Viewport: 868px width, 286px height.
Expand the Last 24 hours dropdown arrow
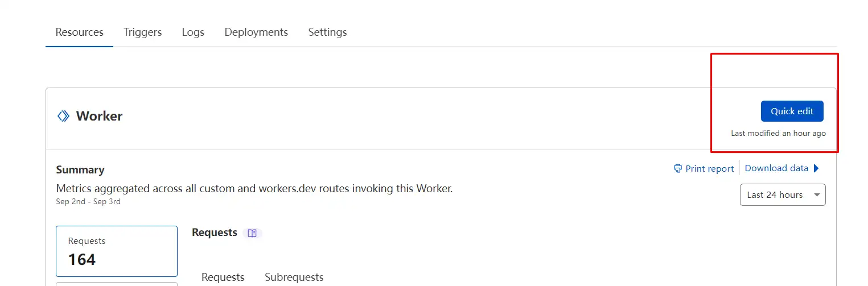pos(817,195)
